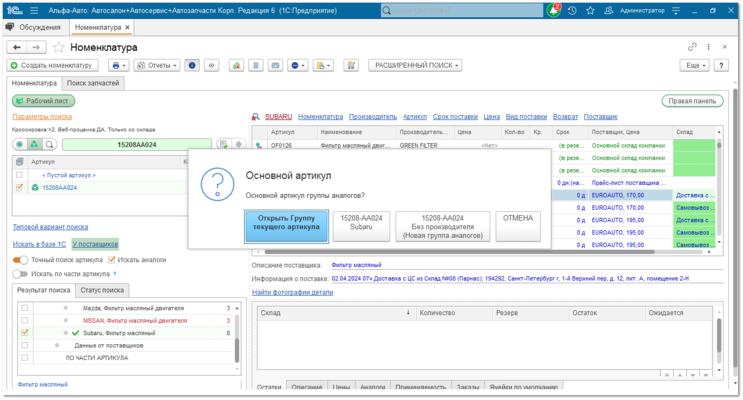Check the Mazda filter result checkbox

(x=25, y=308)
